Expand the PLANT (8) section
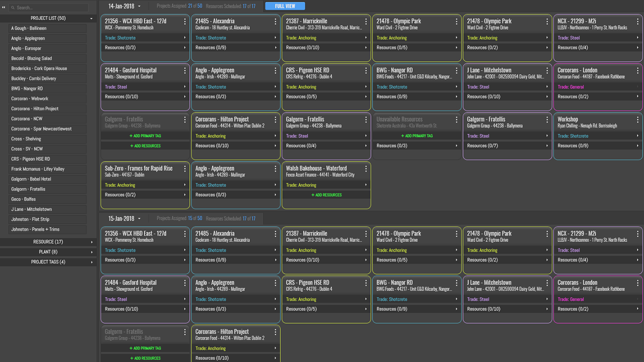Viewport: 644px width, 362px height. 92,252
